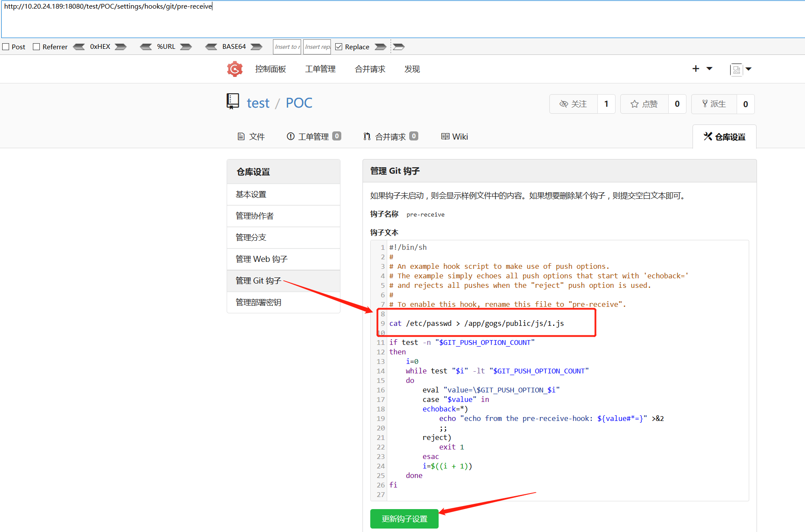Select the 仓库设置 tab

click(725, 137)
